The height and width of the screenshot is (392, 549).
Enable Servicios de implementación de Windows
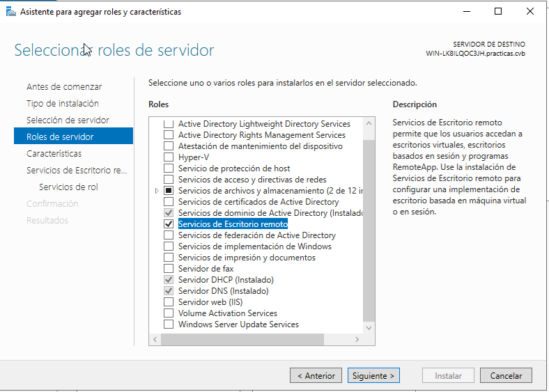point(169,246)
